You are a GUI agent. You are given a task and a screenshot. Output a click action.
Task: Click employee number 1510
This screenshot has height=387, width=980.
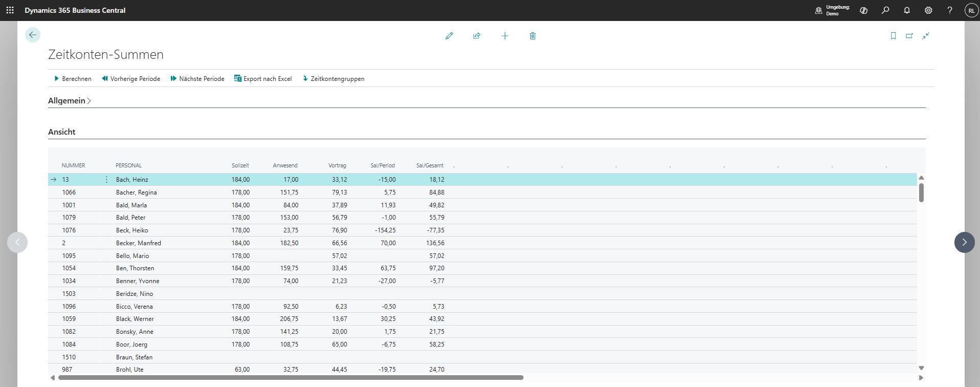tap(69, 357)
